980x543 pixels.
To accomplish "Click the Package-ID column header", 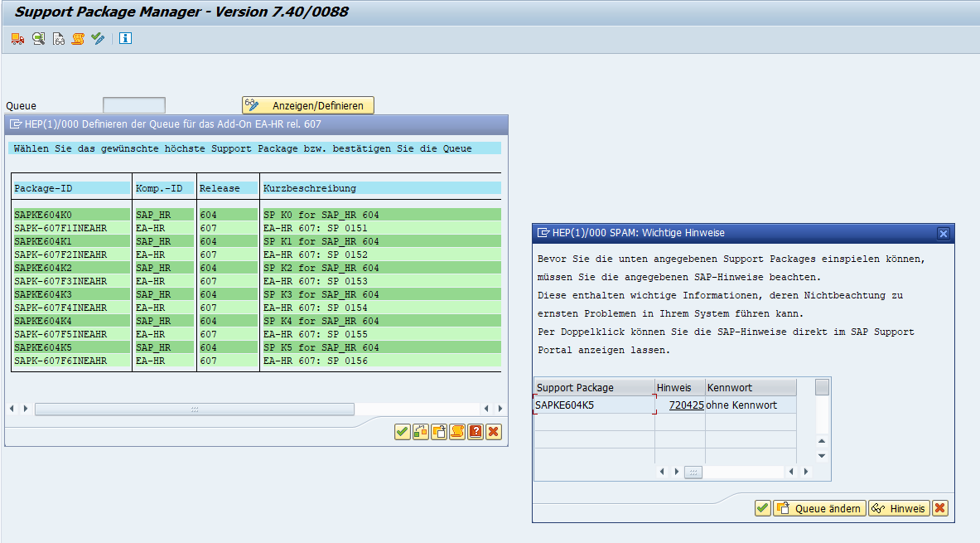I will 71,188.
